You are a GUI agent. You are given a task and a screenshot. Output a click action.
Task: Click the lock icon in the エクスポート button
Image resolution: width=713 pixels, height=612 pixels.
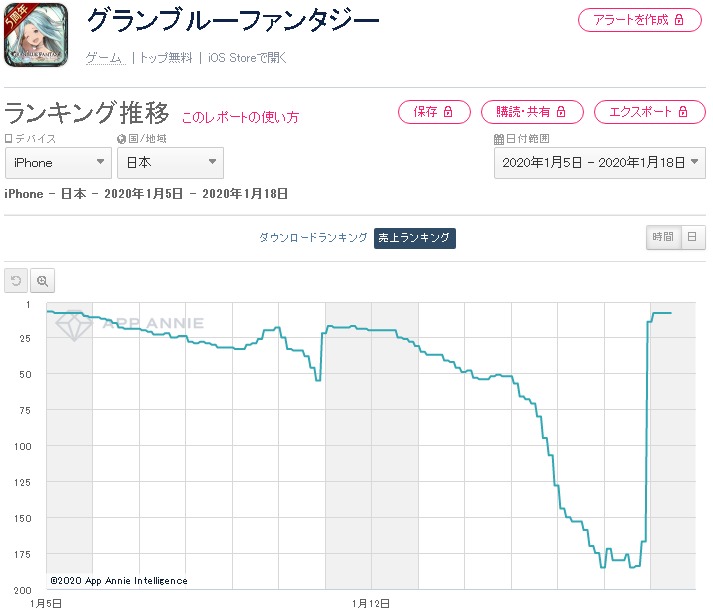click(x=683, y=111)
